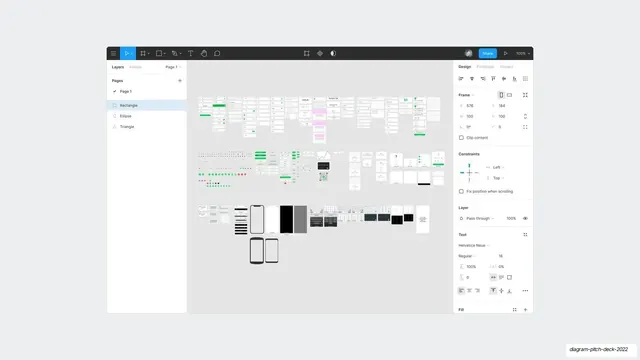The width and height of the screenshot is (640, 360).
Task: Click the Align top icon
Action: pyautogui.click(x=493, y=79)
